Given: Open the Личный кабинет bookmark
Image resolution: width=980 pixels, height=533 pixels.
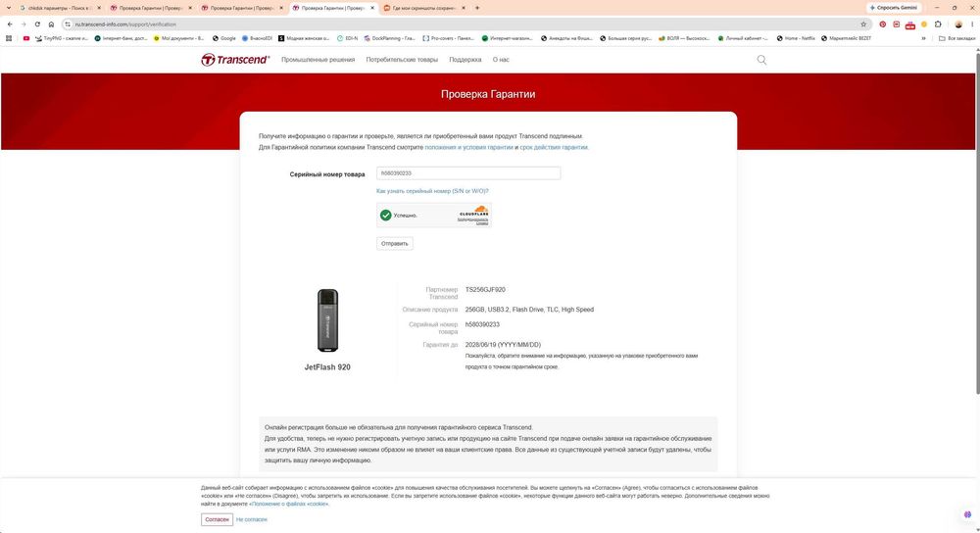Looking at the screenshot, I should point(743,38).
